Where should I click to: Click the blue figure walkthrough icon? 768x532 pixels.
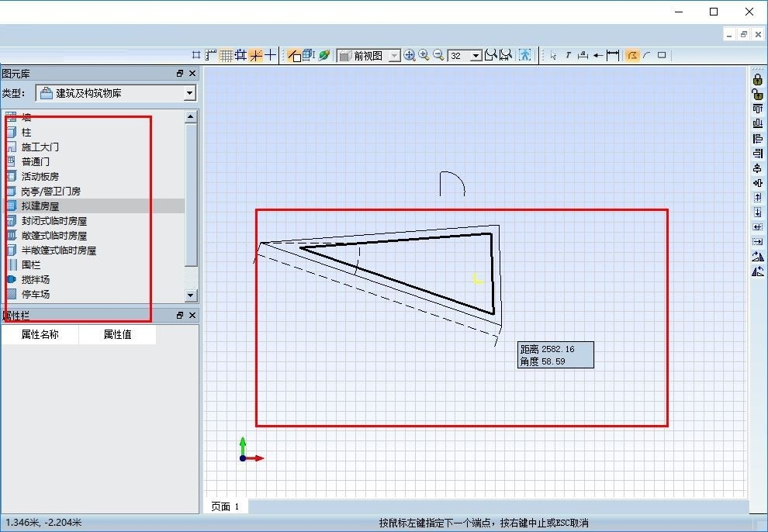point(525,55)
